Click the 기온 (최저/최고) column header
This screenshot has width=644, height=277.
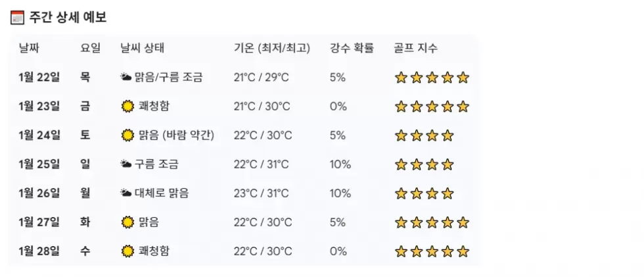272,48
